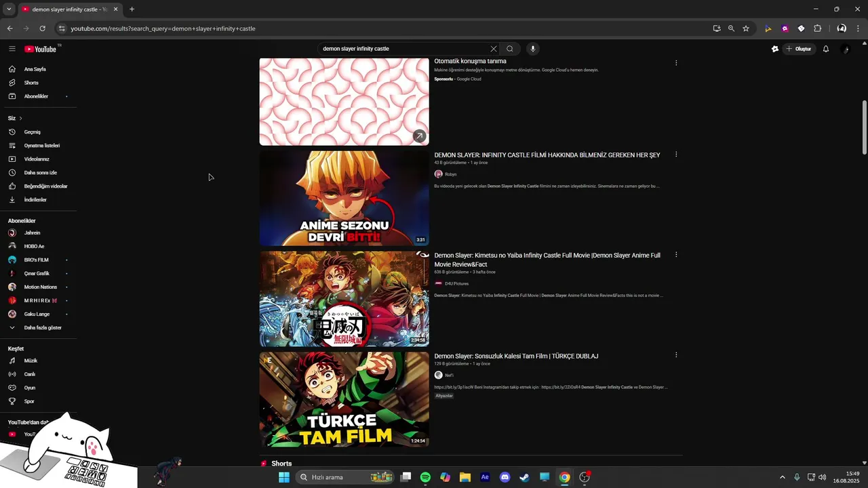Click the zoom magnifier in address bar

click(x=731, y=28)
